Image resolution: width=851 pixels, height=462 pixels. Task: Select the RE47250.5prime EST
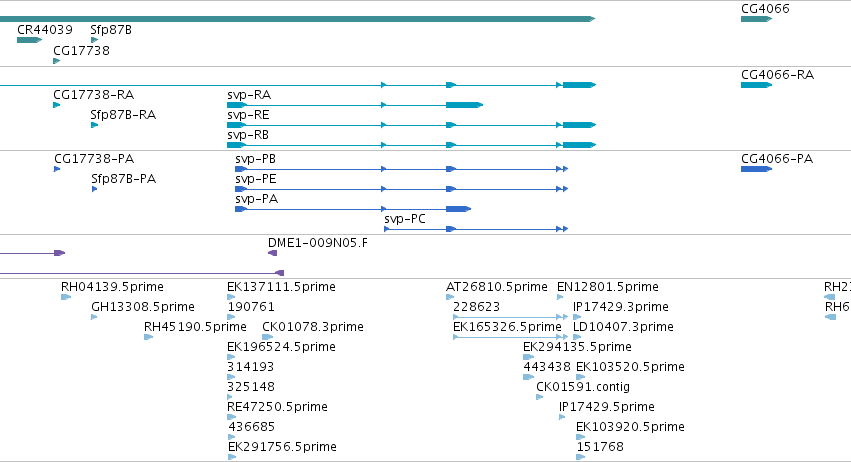(x=231, y=417)
